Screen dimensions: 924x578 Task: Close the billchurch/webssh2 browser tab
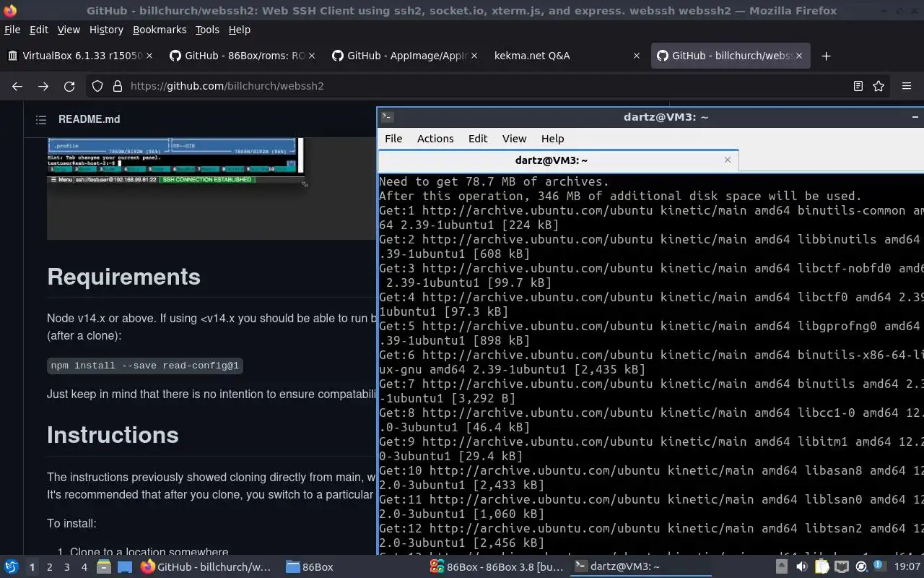pos(799,56)
